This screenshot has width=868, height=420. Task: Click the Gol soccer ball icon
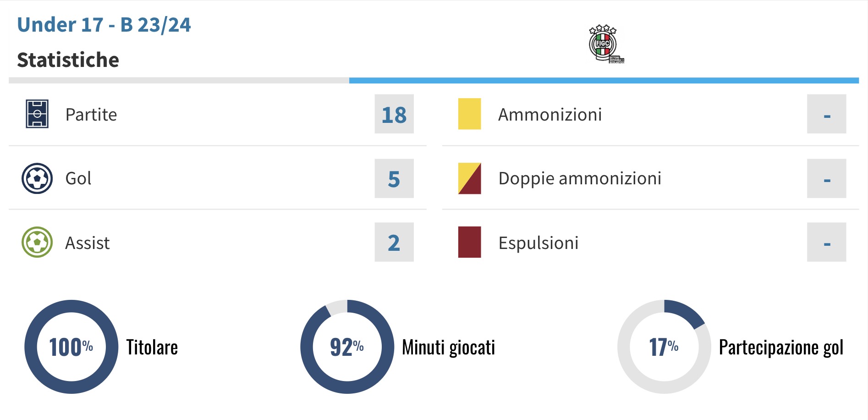(x=37, y=178)
